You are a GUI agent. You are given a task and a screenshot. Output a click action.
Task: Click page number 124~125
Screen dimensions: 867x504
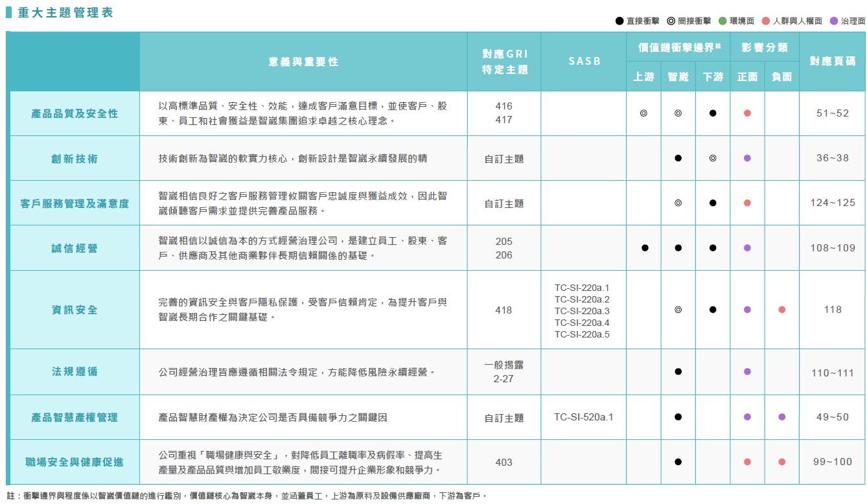(833, 203)
